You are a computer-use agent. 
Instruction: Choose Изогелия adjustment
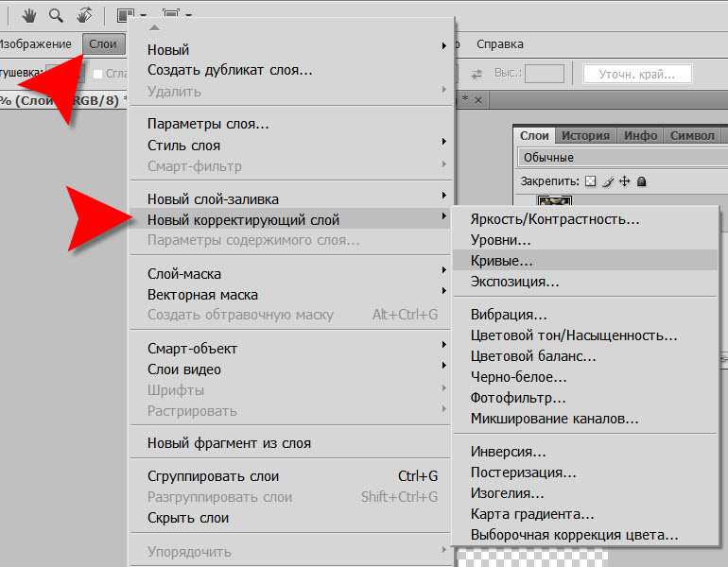(x=586, y=493)
